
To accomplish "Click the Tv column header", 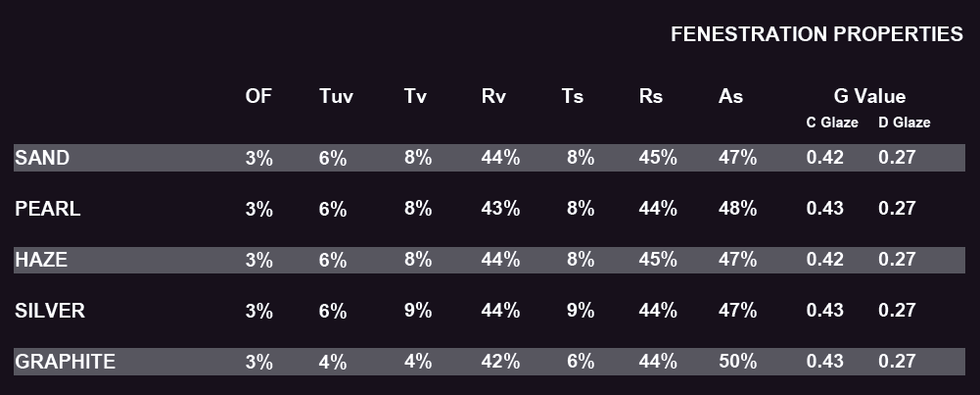I will [x=415, y=96].
